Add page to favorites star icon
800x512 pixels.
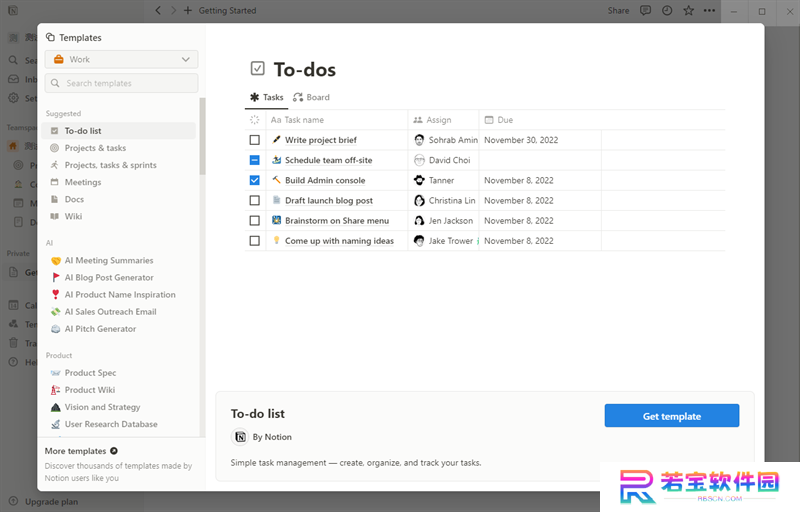(x=688, y=10)
